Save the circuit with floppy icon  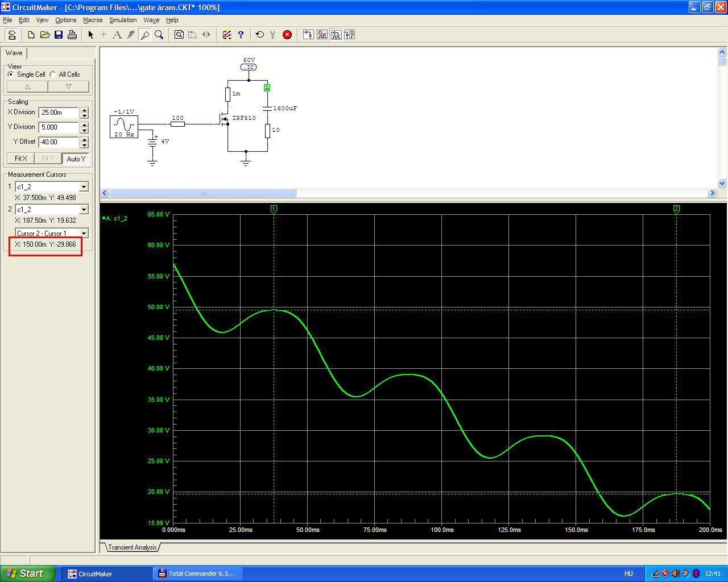(59, 35)
